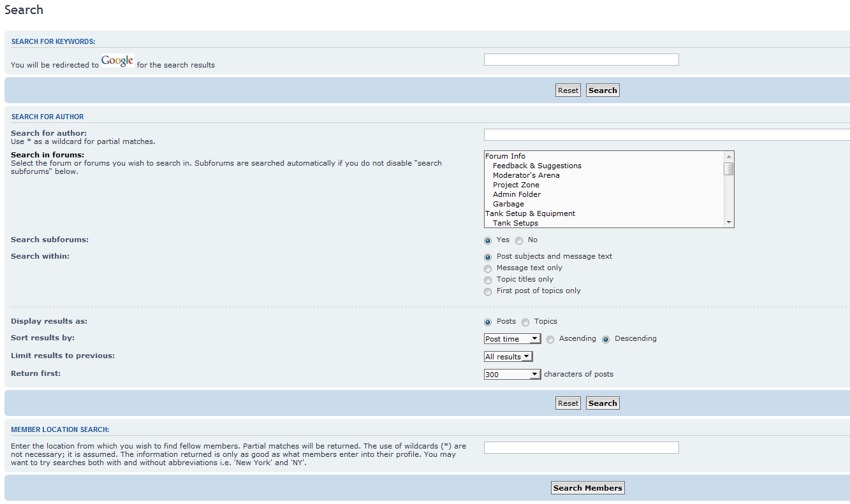Click Search button under keywords section
This screenshot has height=504, width=850.
pos(603,90)
